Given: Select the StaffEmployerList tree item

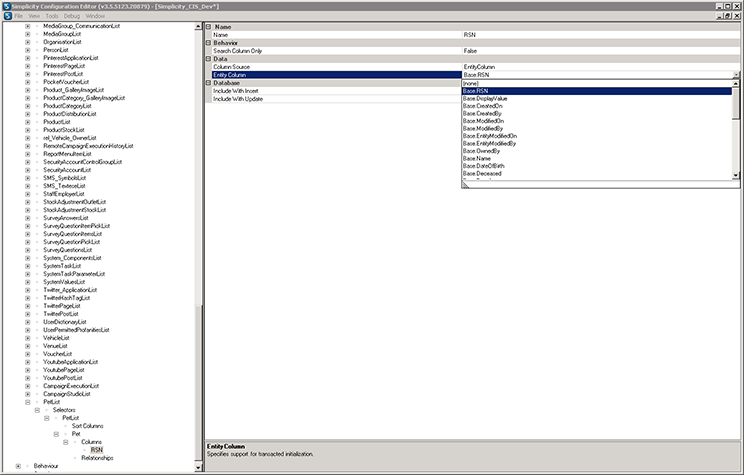Looking at the screenshot, I should click(x=64, y=194).
